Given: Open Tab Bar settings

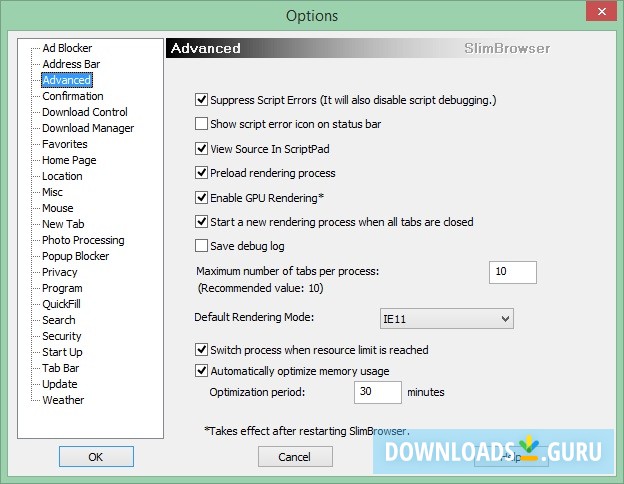Looking at the screenshot, I should pyautogui.click(x=61, y=368).
